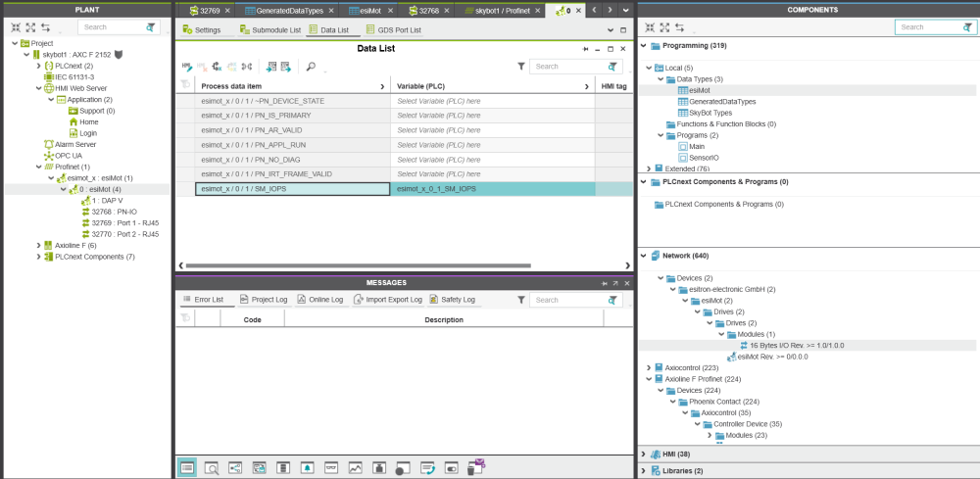Click the magnifier search icon in Data List toolbar
Viewport: 980px width, 479px height.
coord(311,67)
